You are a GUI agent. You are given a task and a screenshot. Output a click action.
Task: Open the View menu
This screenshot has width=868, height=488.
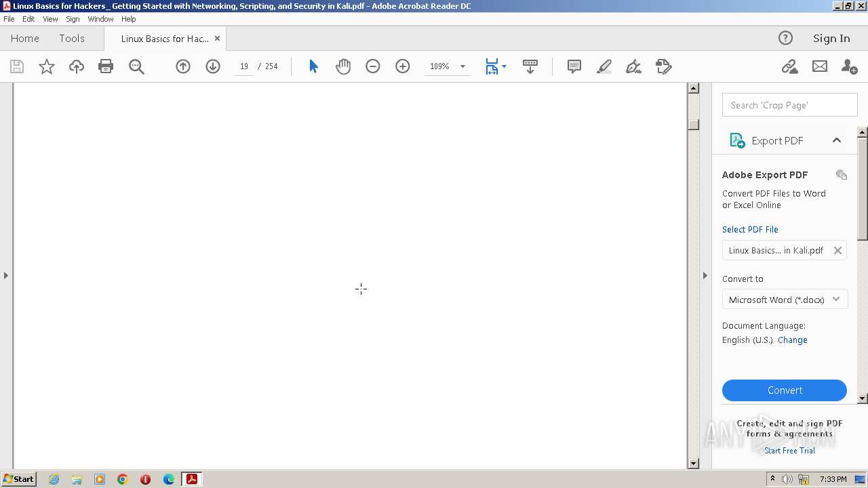coord(51,19)
